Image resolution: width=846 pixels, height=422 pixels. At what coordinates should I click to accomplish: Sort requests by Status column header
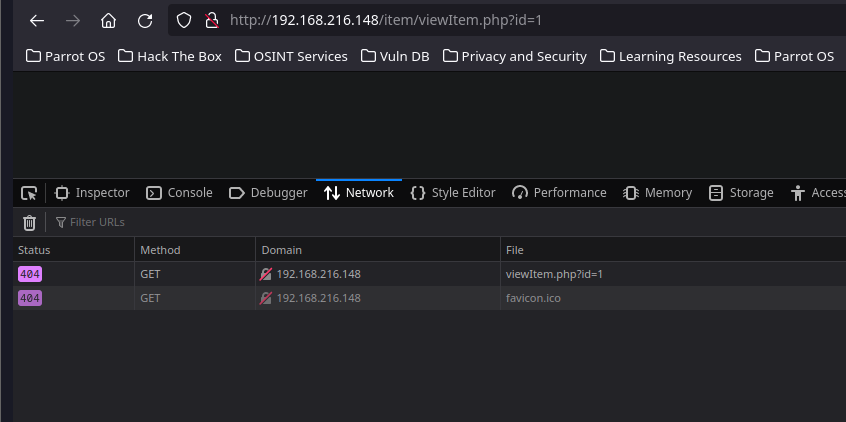coord(74,250)
